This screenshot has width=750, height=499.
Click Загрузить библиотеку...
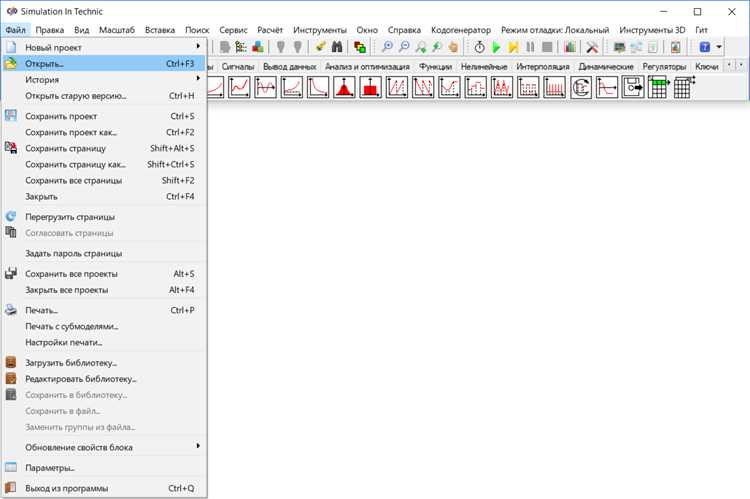(x=104, y=363)
